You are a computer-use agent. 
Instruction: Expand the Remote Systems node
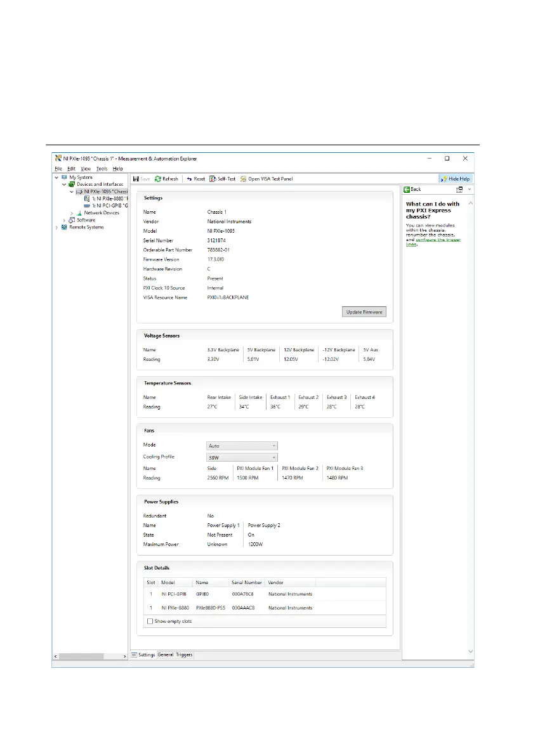coord(56,227)
